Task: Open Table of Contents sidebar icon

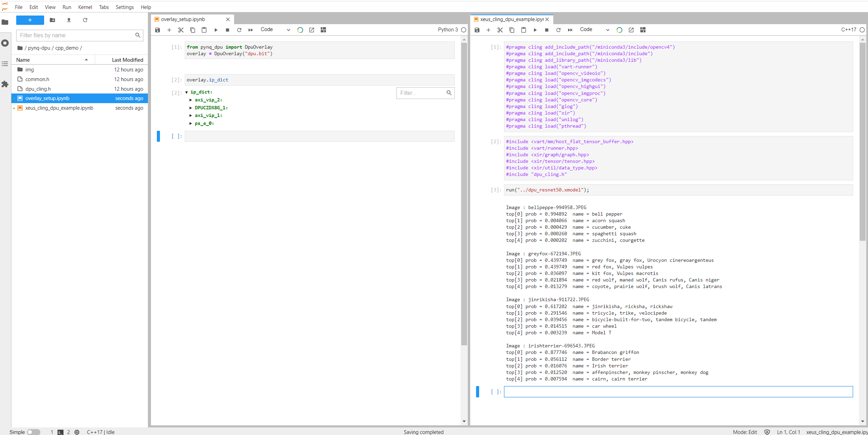Action: point(5,64)
